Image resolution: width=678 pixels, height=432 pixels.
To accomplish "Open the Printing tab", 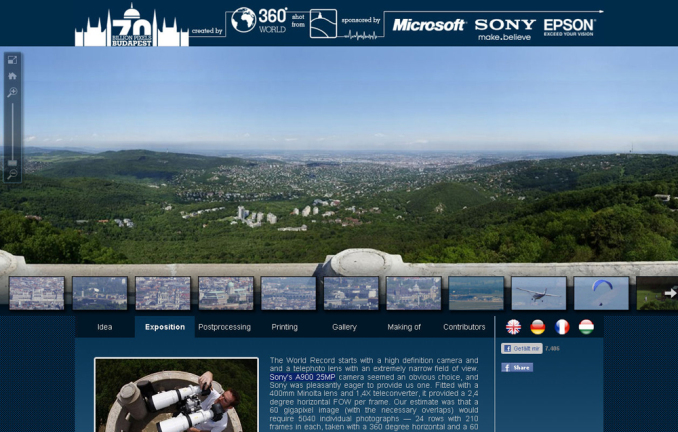I will coord(285,327).
